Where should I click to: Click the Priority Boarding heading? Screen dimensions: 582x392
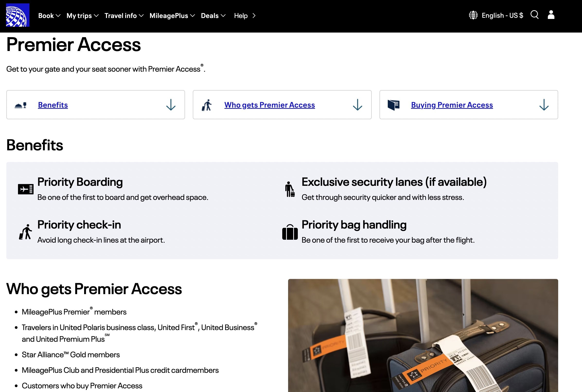[80, 182]
